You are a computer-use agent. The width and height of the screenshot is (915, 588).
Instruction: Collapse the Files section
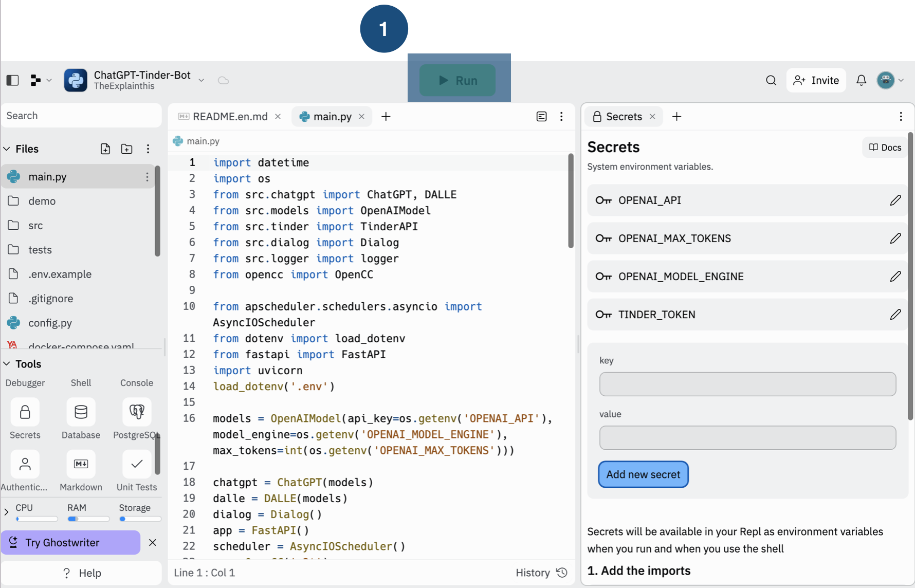tap(7, 149)
